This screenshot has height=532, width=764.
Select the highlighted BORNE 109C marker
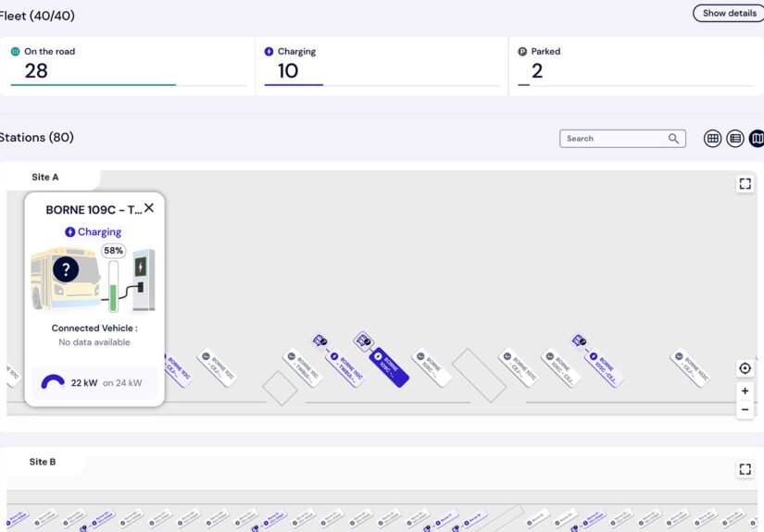(x=388, y=367)
